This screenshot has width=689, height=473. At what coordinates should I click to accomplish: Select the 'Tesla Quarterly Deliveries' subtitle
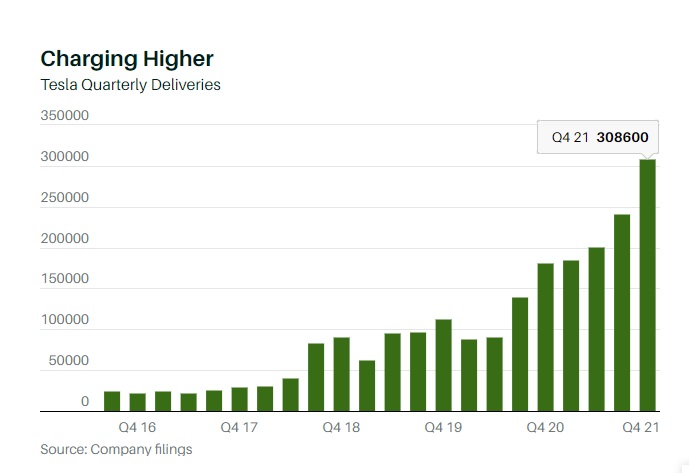130,85
